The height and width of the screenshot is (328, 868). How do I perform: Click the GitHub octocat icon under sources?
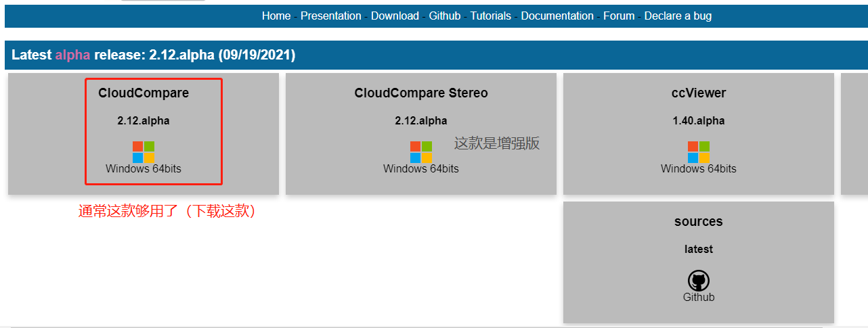coord(699,281)
